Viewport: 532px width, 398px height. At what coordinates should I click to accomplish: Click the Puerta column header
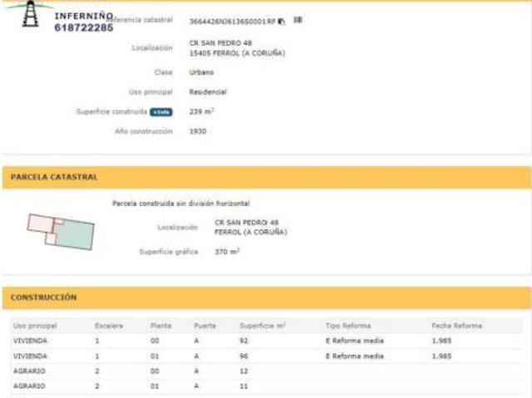coord(204,326)
